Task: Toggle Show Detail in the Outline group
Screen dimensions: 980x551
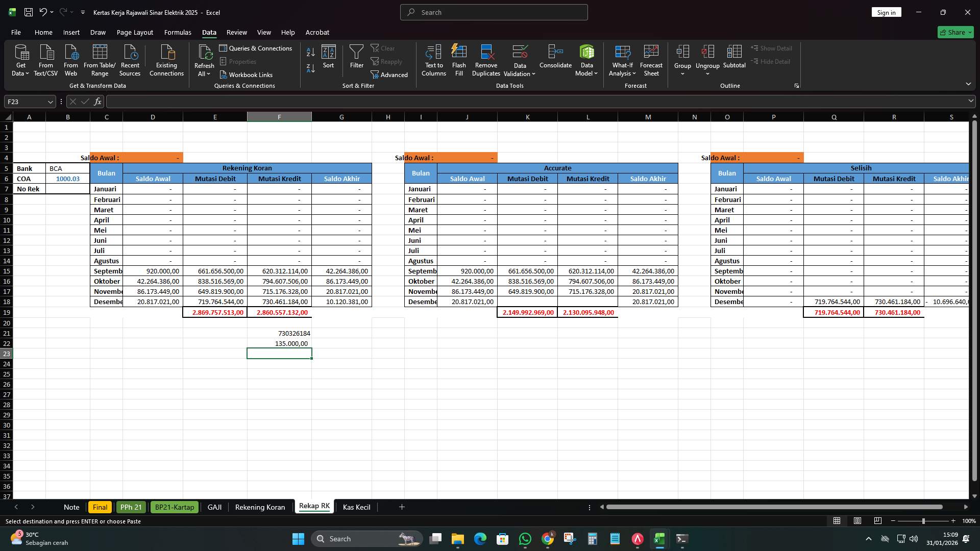Action: [x=772, y=48]
